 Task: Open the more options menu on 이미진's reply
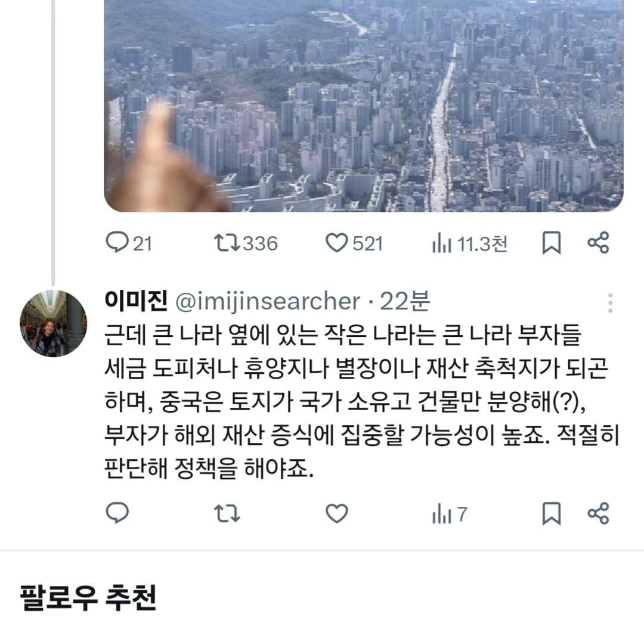pos(609,304)
